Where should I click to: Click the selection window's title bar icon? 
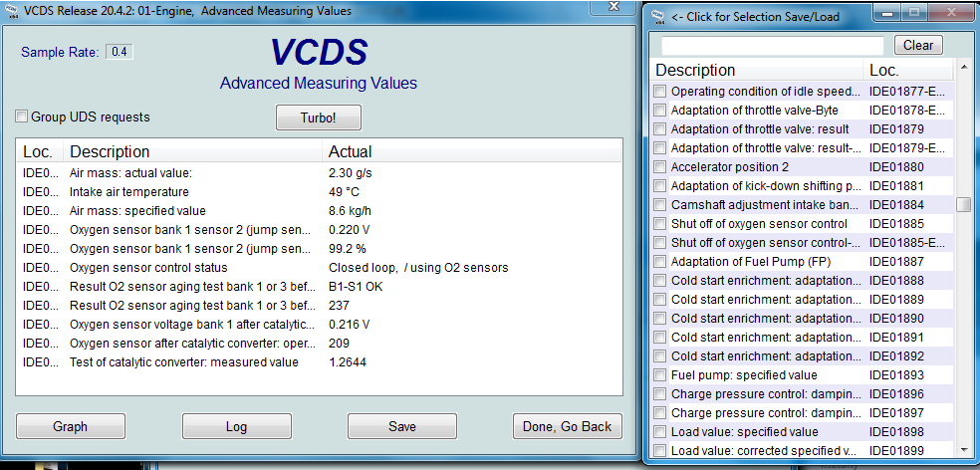tap(658, 17)
